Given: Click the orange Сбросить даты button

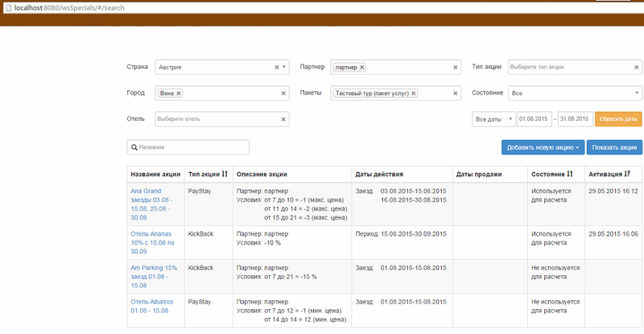Looking at the screenshot, I should (618, 119).
